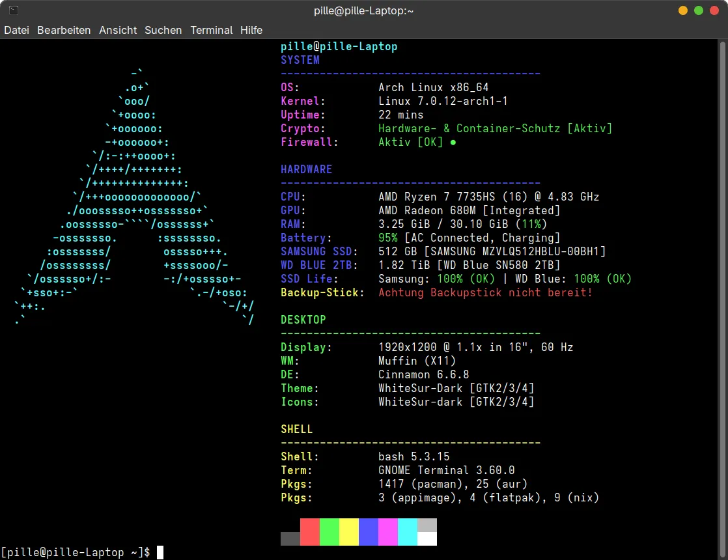Click the 'SSD Life:' label
Viewport: 728px width, 560px height.
pyautogui.click(x=310, y=279)
